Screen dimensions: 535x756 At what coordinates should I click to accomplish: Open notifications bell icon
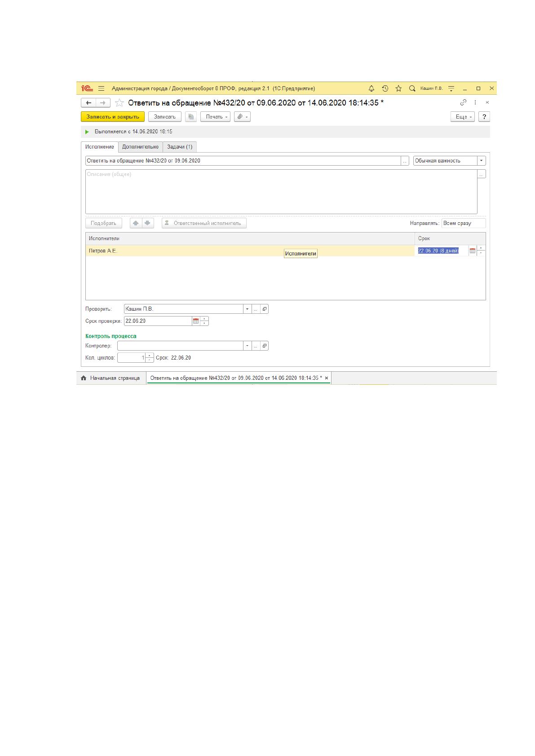(371, 88)
